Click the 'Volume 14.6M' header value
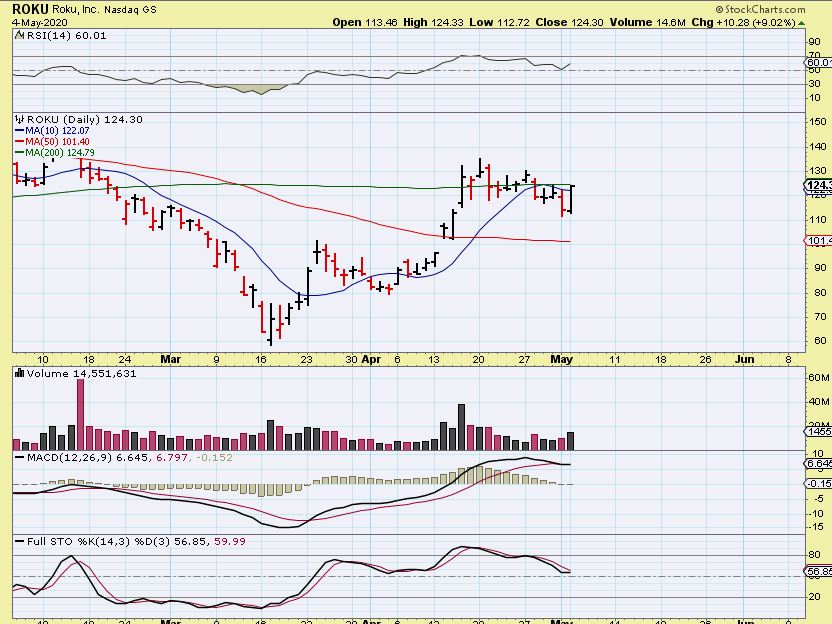The width and height of the screenshot is (832, 624). click(648, 22)
